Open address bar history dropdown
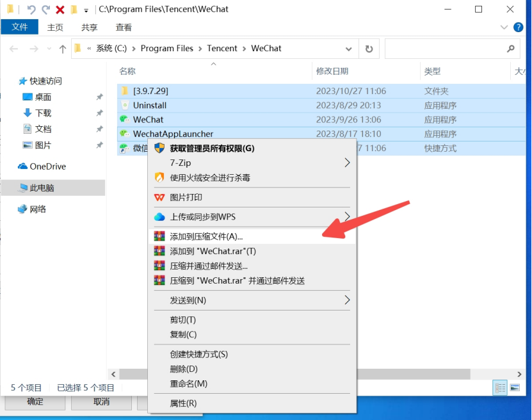532x420 pixels. point(348,49)
